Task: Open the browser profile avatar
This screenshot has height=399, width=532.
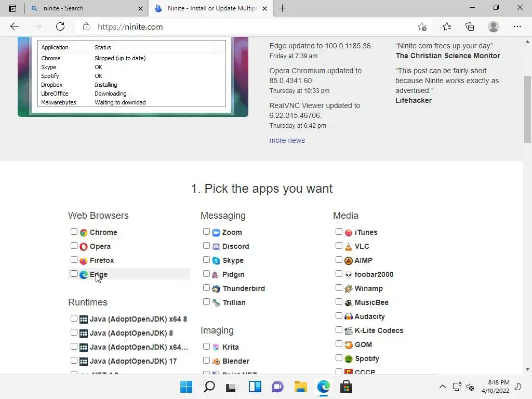Action: click(x=494, y=26)
